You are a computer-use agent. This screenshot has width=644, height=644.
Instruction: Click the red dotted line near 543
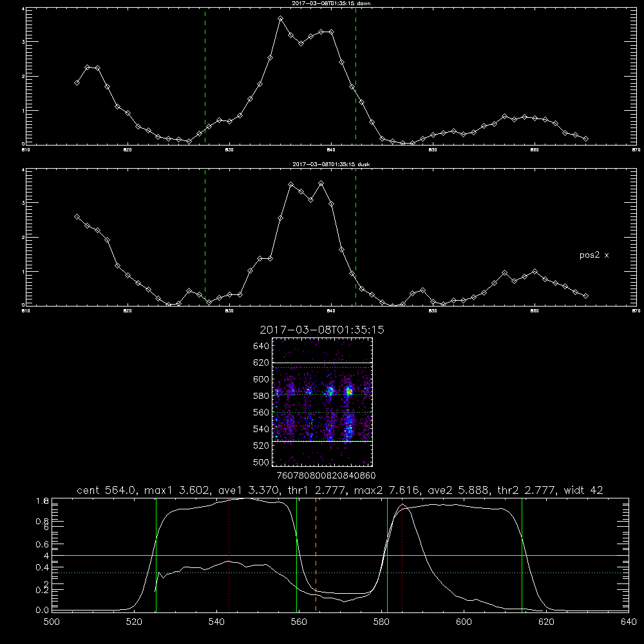[x=229, y=554]
